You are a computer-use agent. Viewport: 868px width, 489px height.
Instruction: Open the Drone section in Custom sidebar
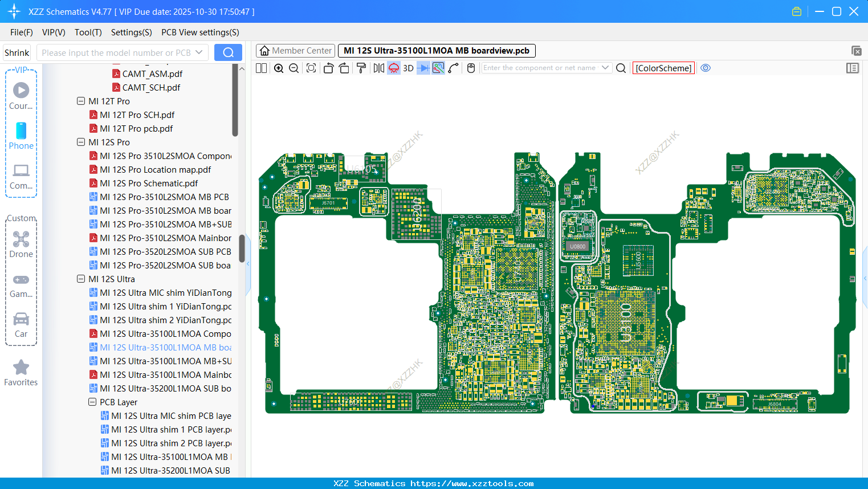pos(21,244)
